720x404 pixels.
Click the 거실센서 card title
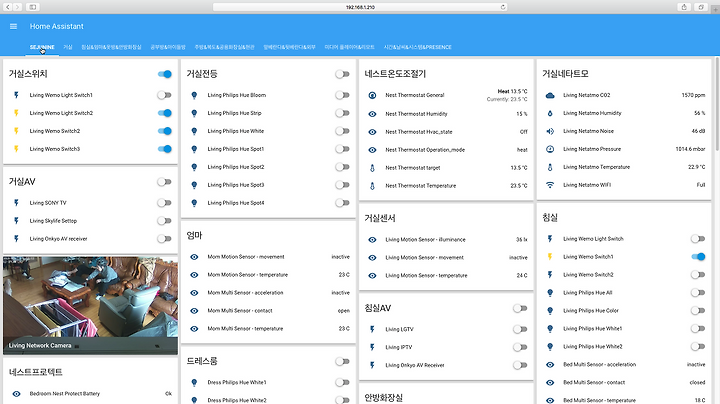(x=380, y=219)
